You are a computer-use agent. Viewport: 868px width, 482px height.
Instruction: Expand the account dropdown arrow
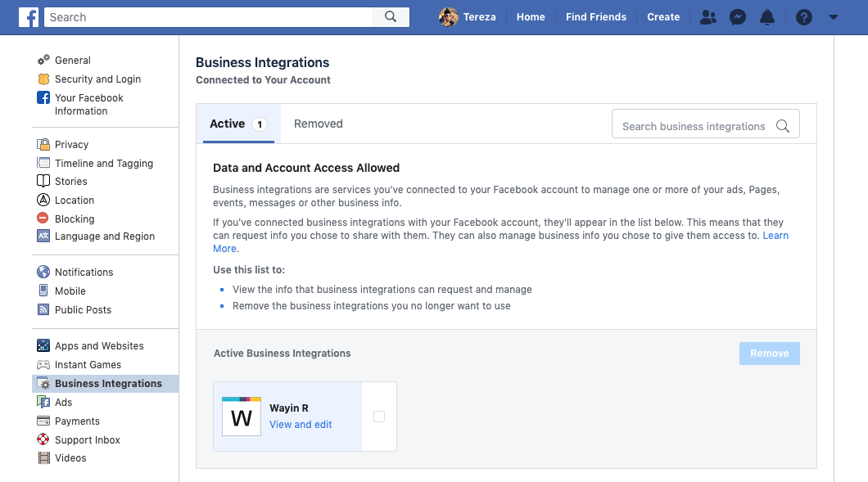(834, 17)
